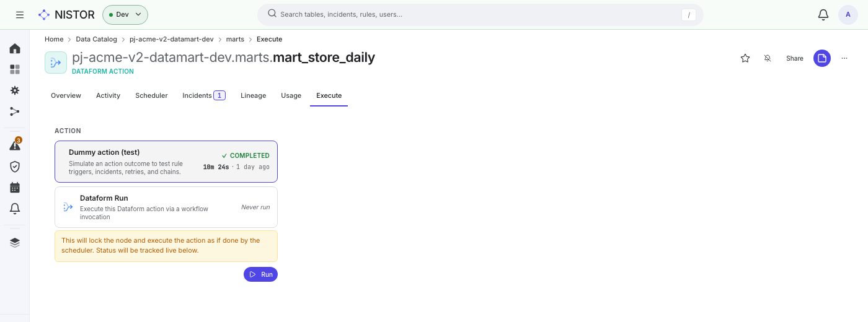Open the lineage graph in the sidebar
This screenshot has height=322, width=868.
tap(15, 111)
